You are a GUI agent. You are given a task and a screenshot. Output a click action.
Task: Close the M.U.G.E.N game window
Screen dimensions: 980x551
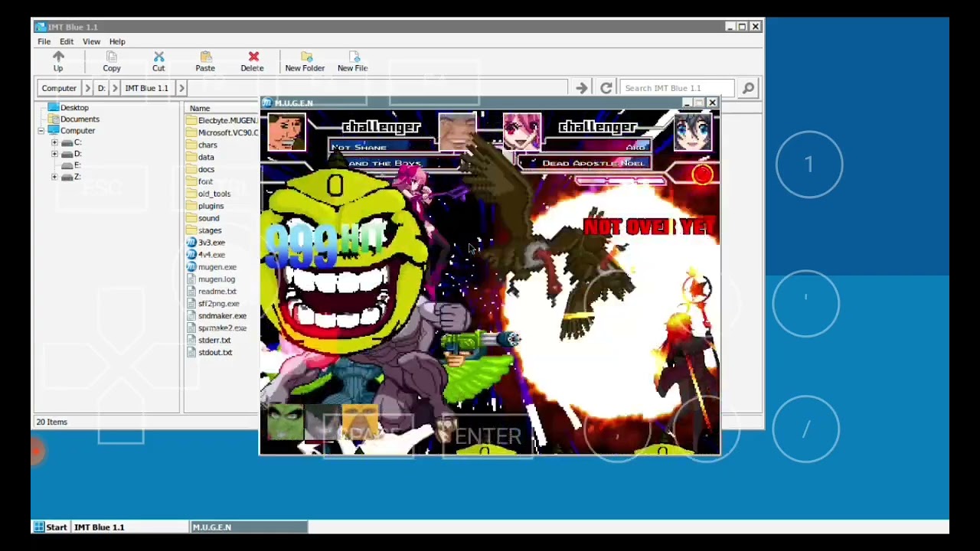point(712,103)
